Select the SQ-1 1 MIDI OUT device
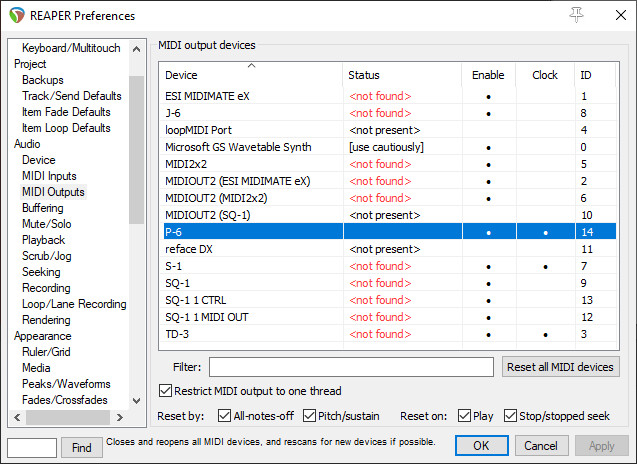This screenshot has width=637, height=464. point(389,317)
